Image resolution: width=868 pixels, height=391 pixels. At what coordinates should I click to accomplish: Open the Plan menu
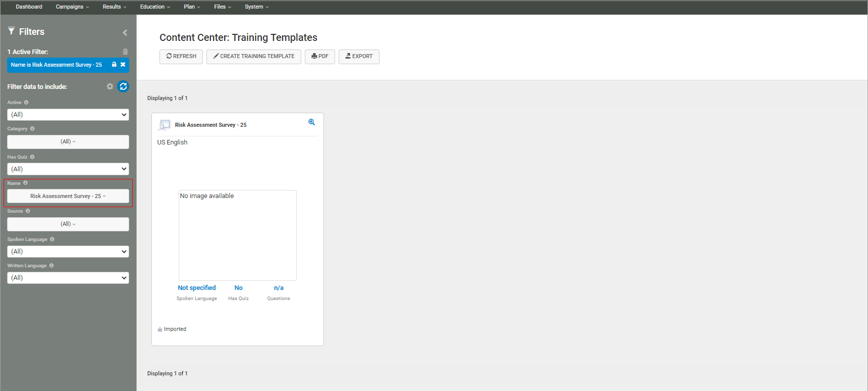point(192,7)
